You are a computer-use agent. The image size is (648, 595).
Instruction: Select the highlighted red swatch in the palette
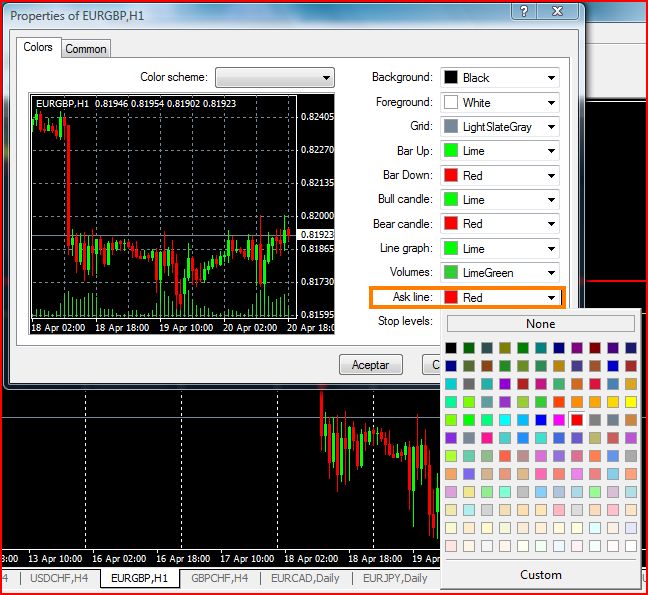[577, 420]
